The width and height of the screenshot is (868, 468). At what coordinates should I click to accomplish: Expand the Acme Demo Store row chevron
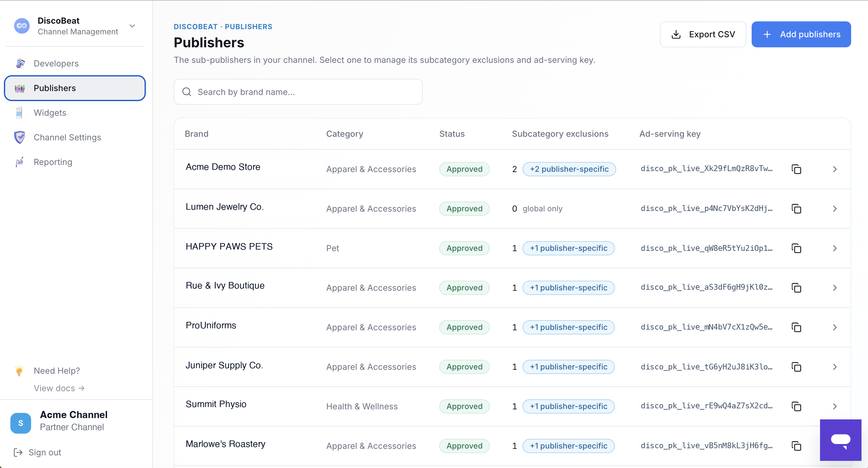835,169
